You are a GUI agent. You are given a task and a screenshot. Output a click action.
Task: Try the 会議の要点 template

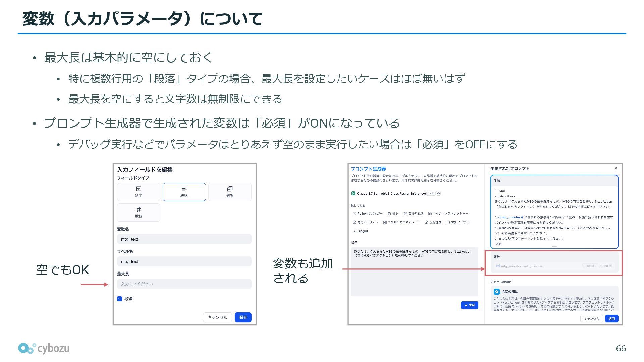[x=413, y=214]
